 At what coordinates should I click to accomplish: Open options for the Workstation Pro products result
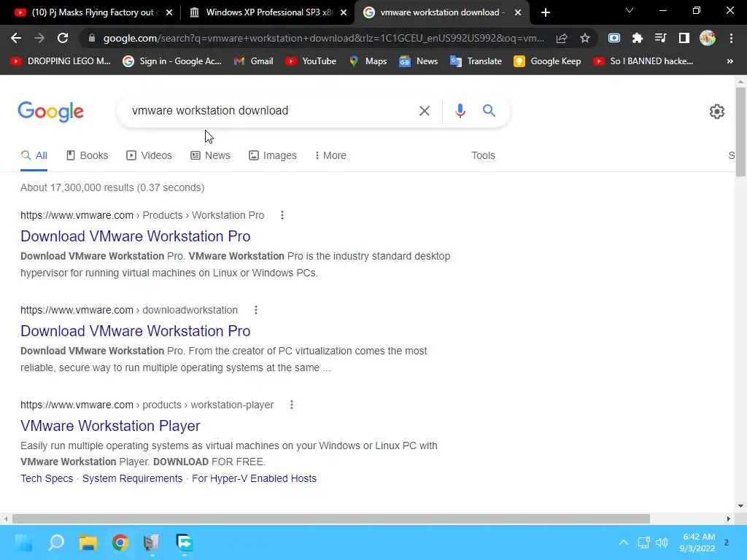tap(282, 215)
